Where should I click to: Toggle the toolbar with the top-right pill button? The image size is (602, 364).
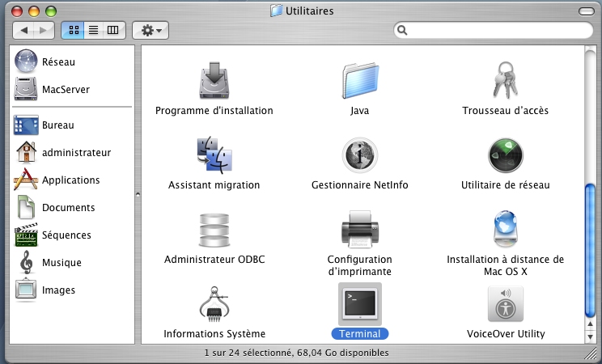(587, 11)
